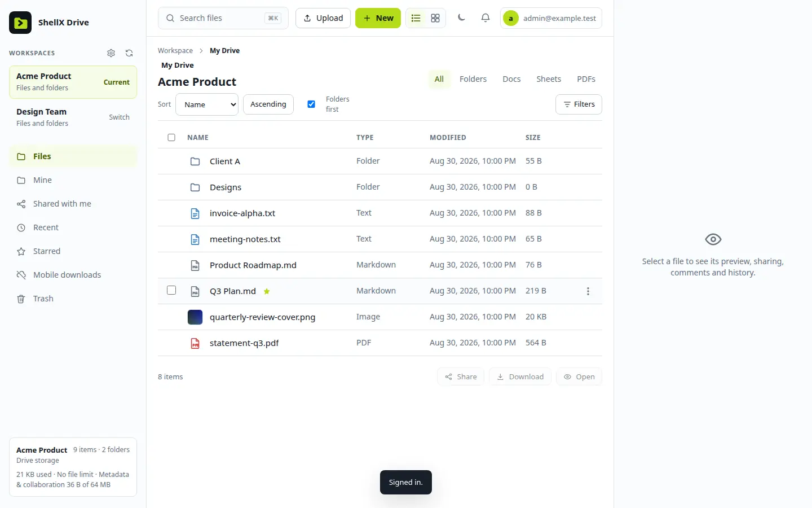Refresh workspaces with the reload icon
This screenshot has width=812, height=508.
(129, 53)
